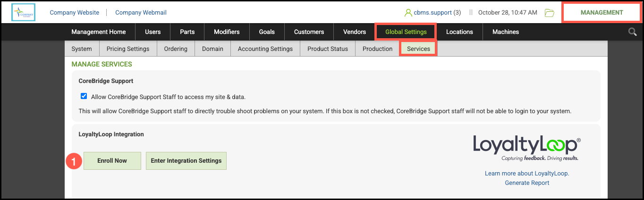
Task: Click the user profile icon beside cbms.support
Action: 408,13
